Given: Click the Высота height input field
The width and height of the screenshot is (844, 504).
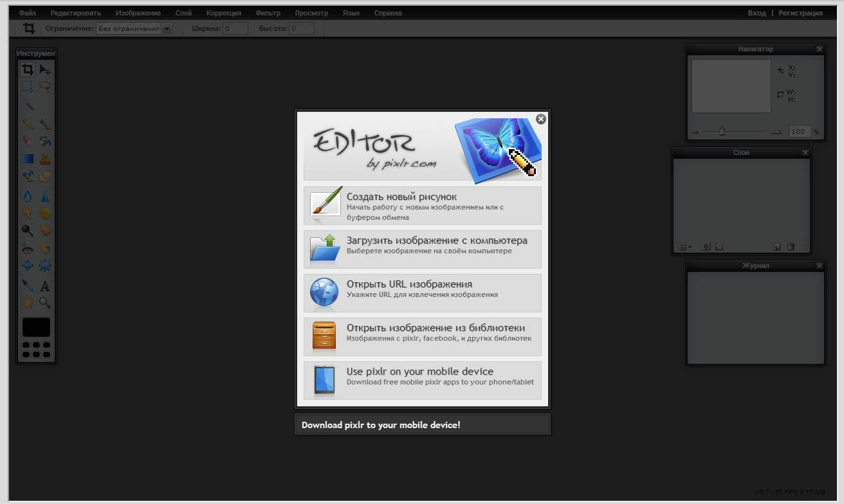Looking at the screenshot, I should (302, 28).
